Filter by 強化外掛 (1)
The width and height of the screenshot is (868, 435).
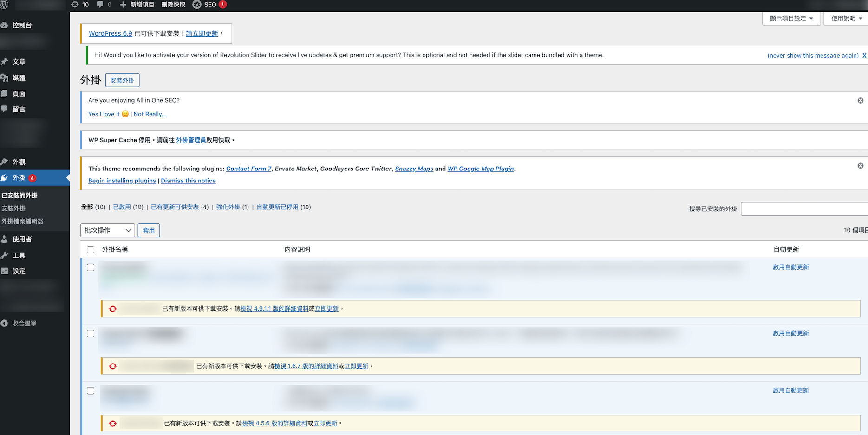pos(233,207)
